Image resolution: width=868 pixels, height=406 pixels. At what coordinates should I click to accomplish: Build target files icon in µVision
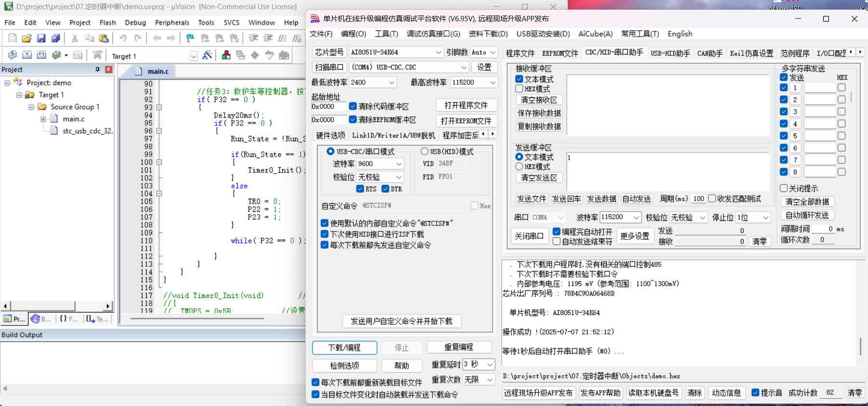point(27,55)
